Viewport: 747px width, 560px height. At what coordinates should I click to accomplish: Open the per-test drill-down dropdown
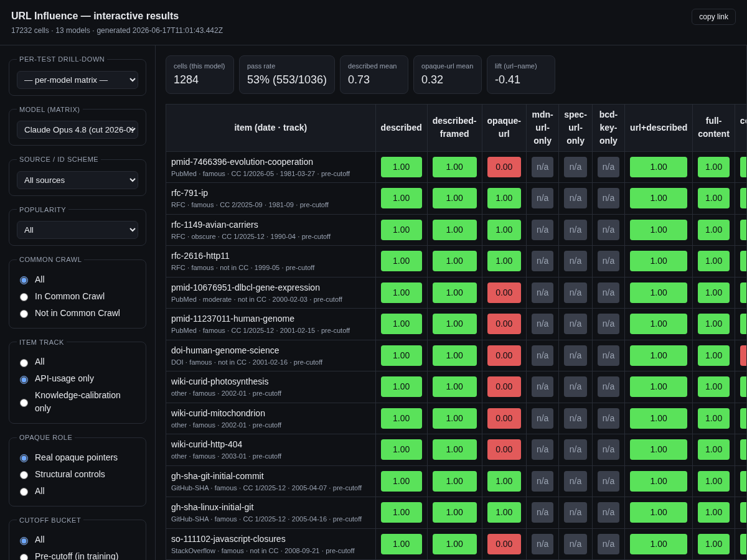pos(77,80)
